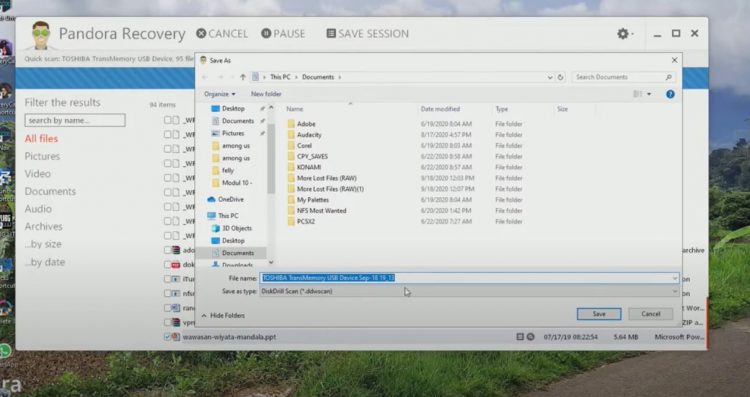This screenshot has height=397, width=750.
Task: Filter Pandora results by Documents category
Action: click(x=50, y=191)
